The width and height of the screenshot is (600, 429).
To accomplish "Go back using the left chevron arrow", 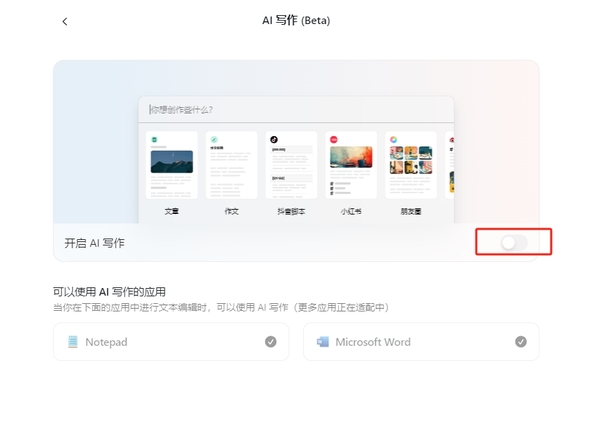I will point(65,21).
